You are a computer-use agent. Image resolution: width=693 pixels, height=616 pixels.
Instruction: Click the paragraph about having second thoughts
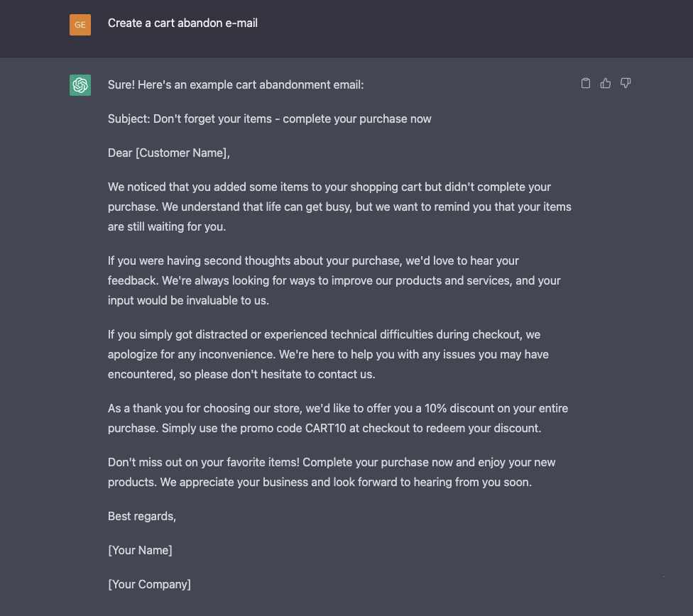click(334, 280)
